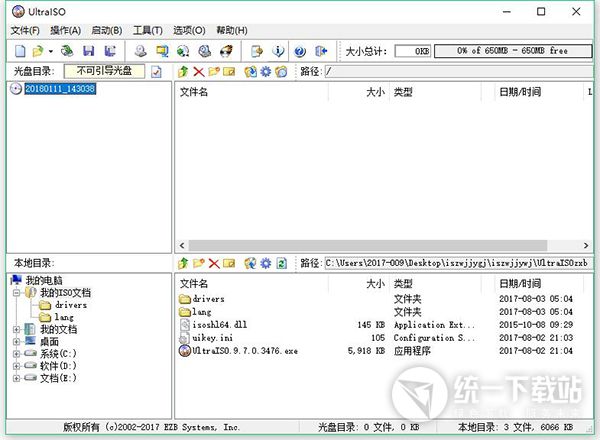
Task: Click the red delete X in local toolbar
Action: 214,263
